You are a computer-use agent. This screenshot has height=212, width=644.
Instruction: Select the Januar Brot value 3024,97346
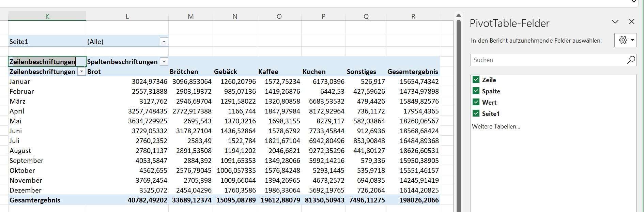tap(127, 81)
